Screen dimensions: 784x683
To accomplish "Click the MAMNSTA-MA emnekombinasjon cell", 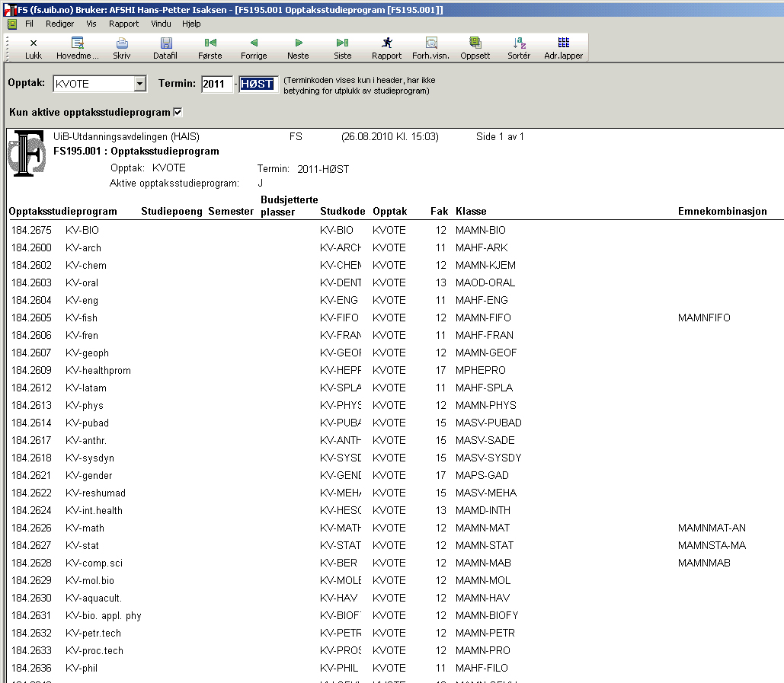I will [x=712, y=546].
